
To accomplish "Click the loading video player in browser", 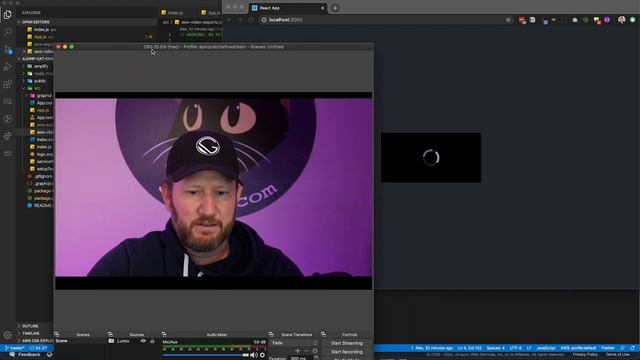I will click(431, 158).
